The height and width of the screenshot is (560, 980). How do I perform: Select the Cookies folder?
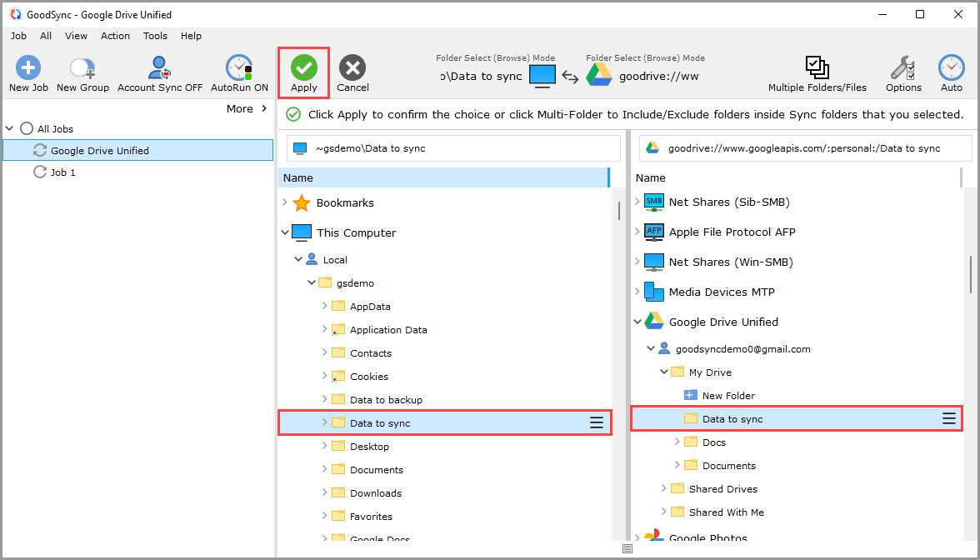pos(368,377)
